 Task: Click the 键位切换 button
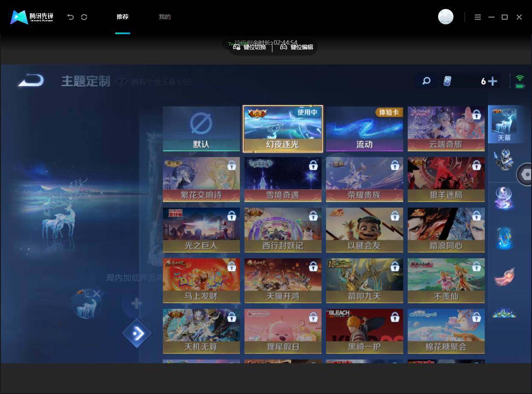[x=250, y=47]
